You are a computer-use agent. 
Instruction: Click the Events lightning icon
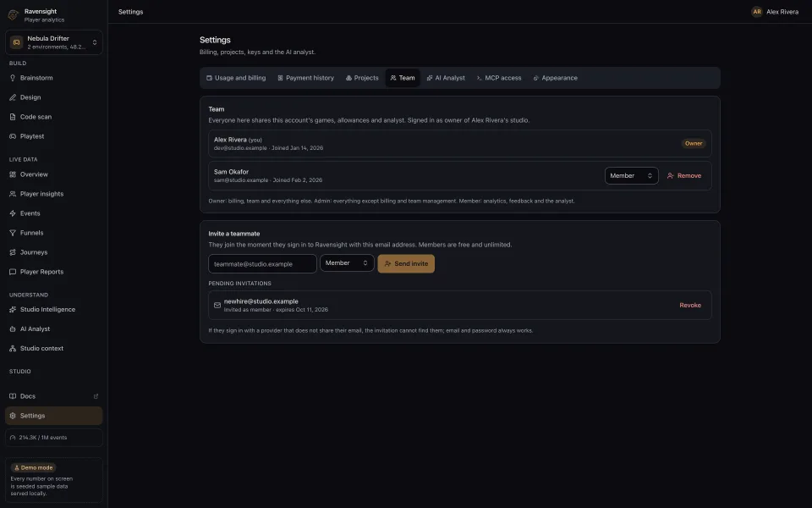tap(13, 213)
